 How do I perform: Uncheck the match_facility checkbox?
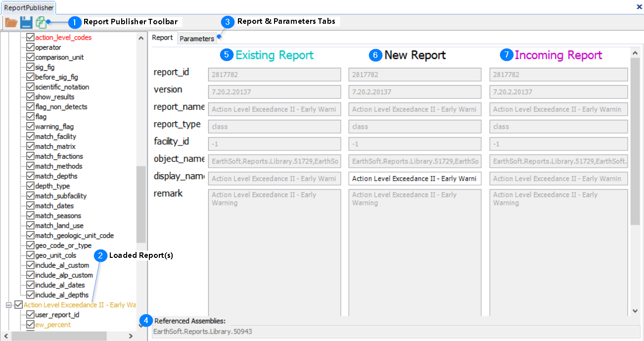click(30, 136)
